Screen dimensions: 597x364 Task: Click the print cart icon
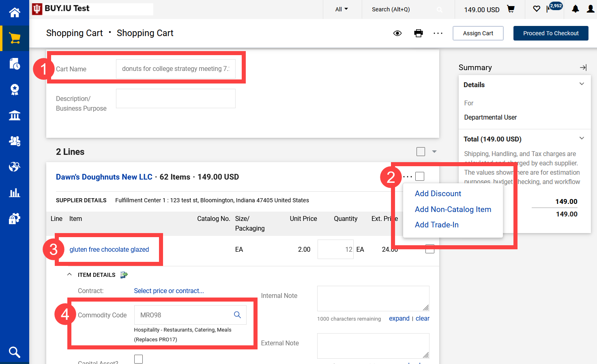(x=419, y=33)
